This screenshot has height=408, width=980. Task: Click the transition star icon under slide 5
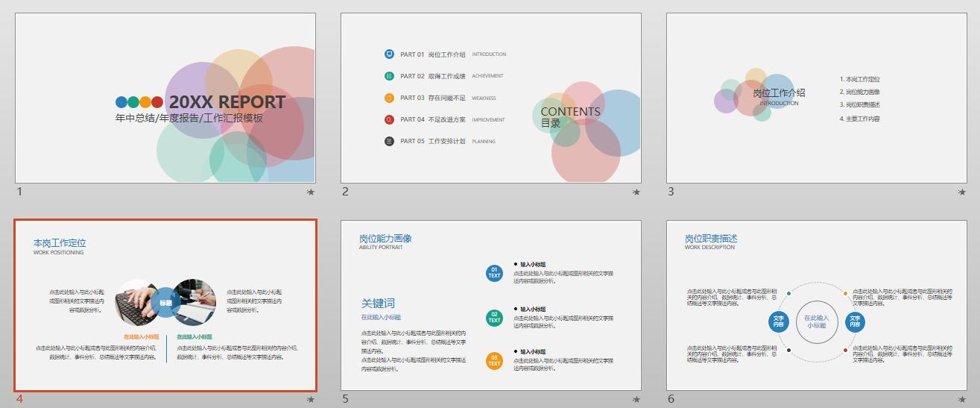coord(636,400)
